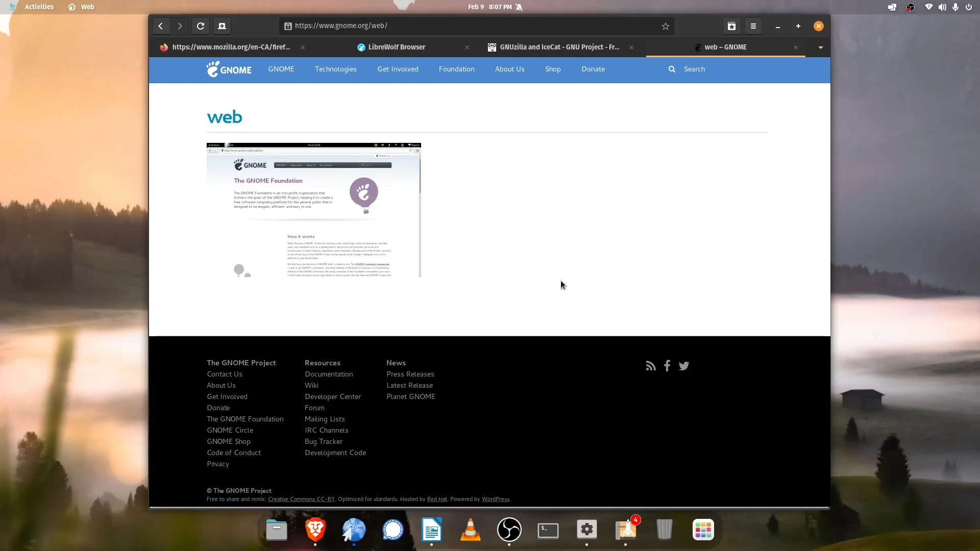Screen dimensions: 980x551
Task: Open the Terminal from the dock
Action: click(548, 530)
